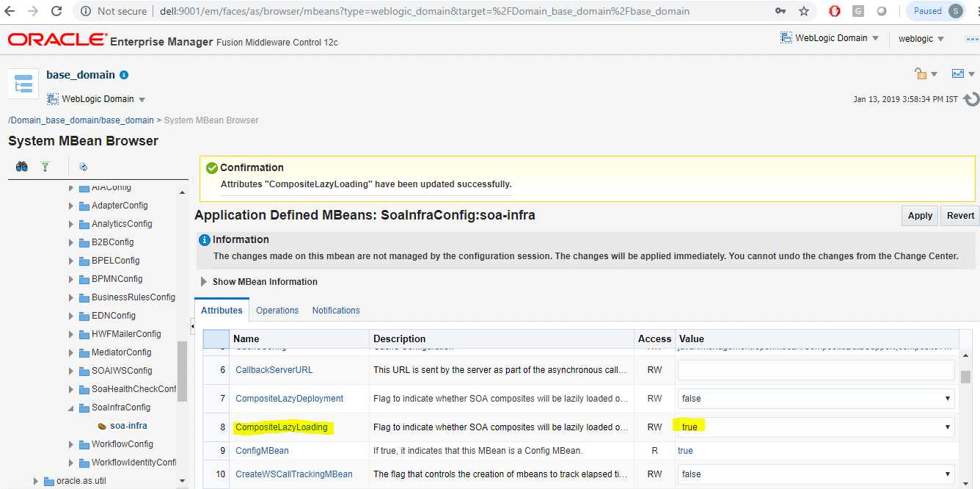The width and height of the screenshot is (980, 489).
Task: Expand the WorkflowConfig tree node
Action: pos(71,444)
